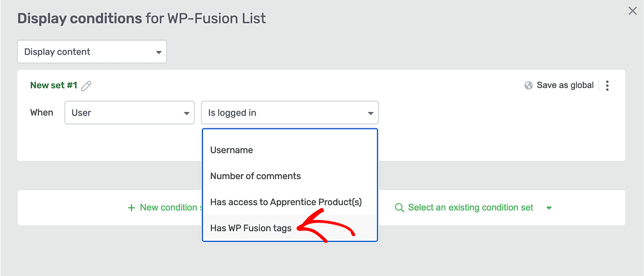The image size is (644, 276).
Task: Click the plus icon for New condition set
Action: 131,208
